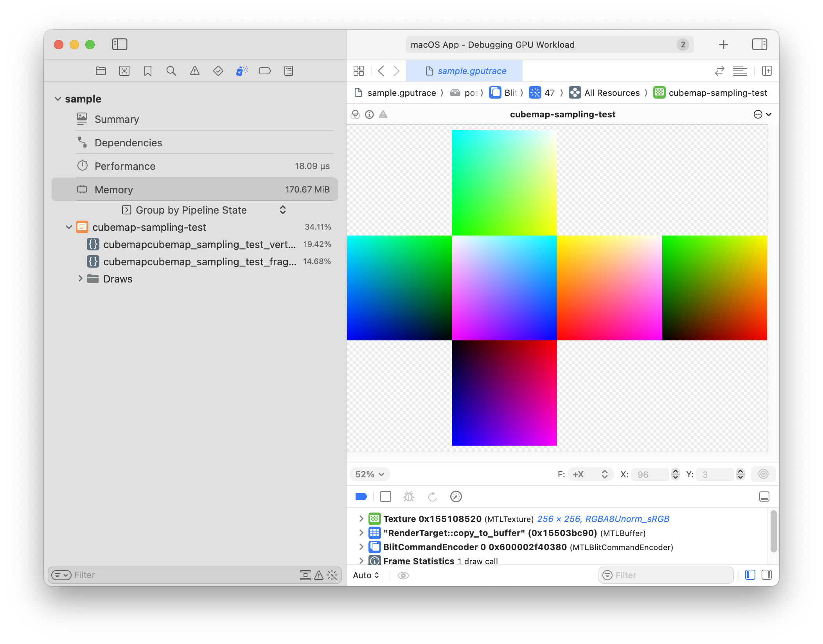Screen dimensions: 823x644
Task: Go forward with the right chevron
Action: 396,71
